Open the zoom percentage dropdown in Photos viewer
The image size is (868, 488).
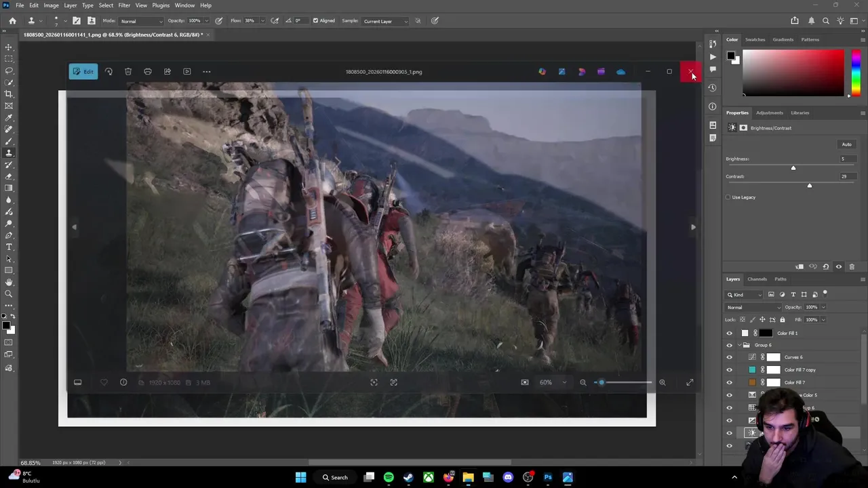coord(564,382)
